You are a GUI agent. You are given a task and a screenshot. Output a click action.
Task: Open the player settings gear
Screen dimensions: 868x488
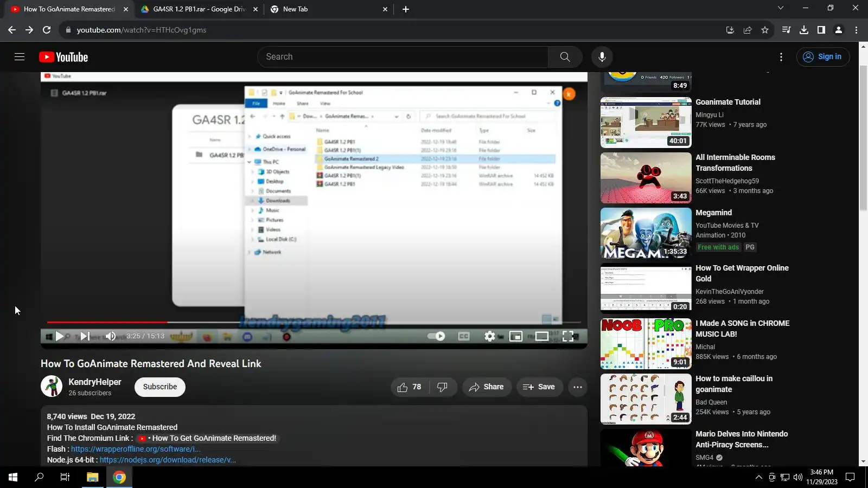coord(489,336)
